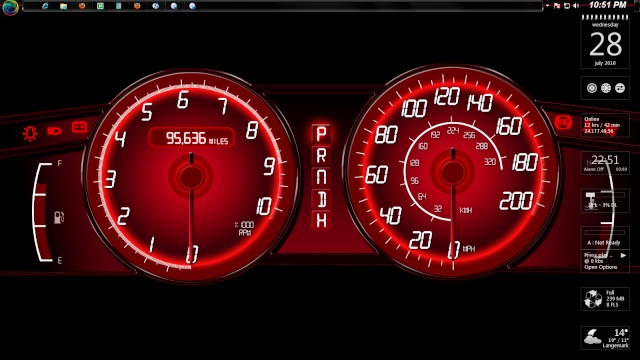Open the green square taskbar app
The width and height of the screenshot is (640, 360).
click(100, 6)
